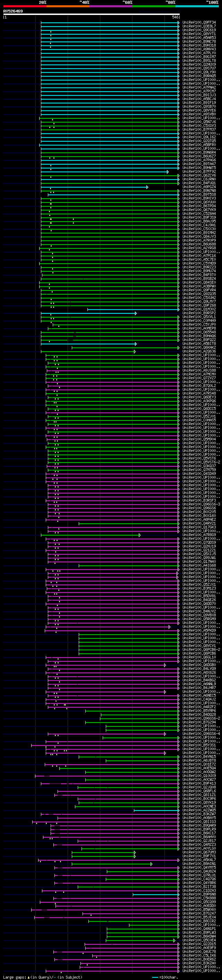Select the UniRef100_A5BFR0 row label

[x=199, y=145]
